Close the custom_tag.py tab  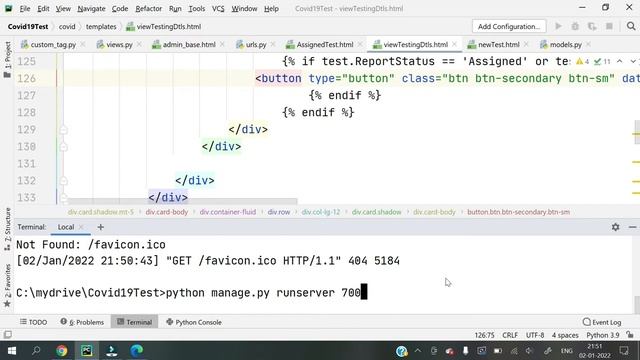click(83, 44)
